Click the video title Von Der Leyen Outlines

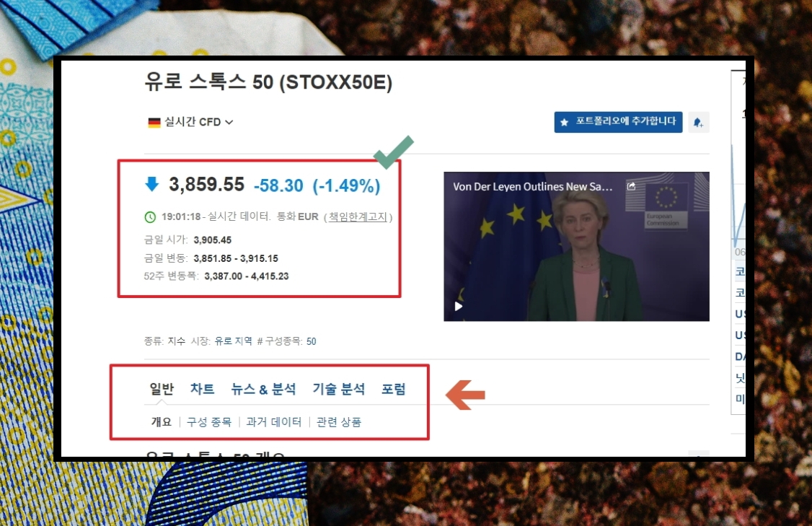click(532, 187)
